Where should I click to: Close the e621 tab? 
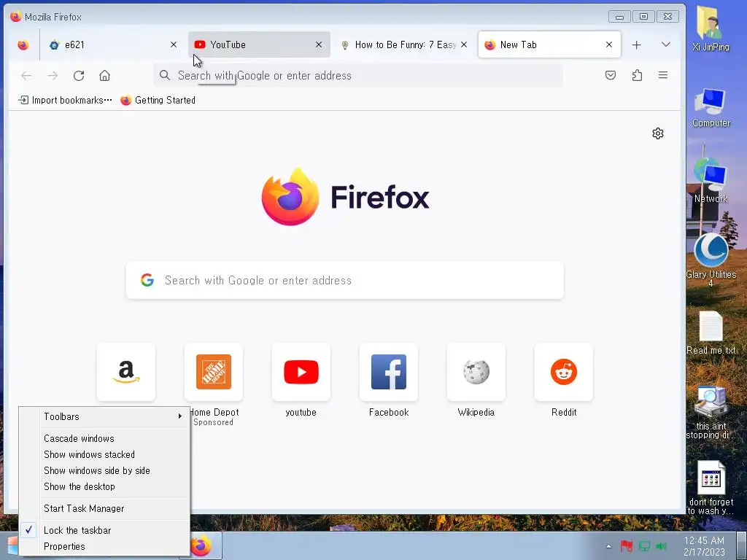tap(174, 44)
